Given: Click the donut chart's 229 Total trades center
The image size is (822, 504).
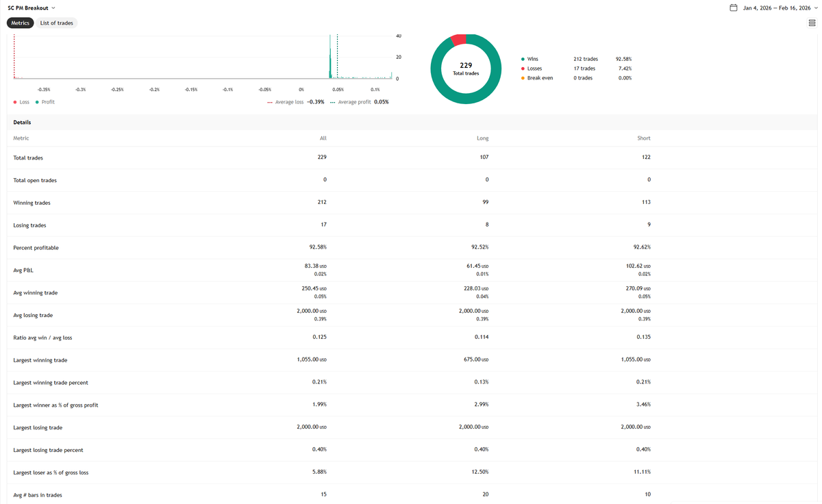Looking at the screenshot, I should coord(466,68).
